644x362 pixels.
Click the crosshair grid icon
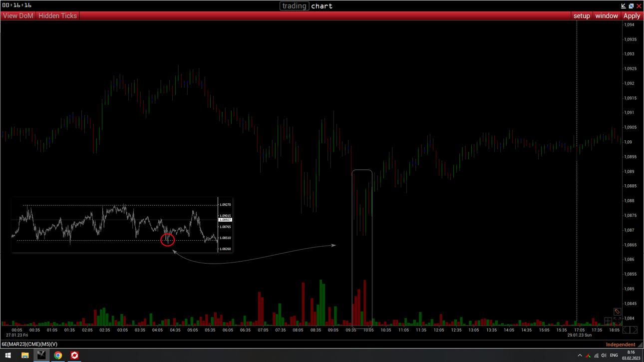click(x=608, y=321)
